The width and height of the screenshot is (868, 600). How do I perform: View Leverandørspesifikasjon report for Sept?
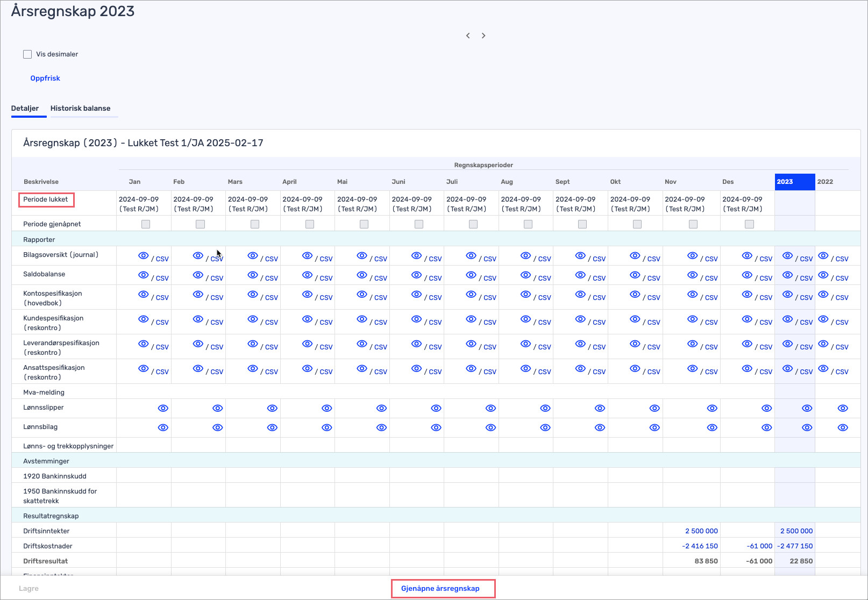[580, 344]
